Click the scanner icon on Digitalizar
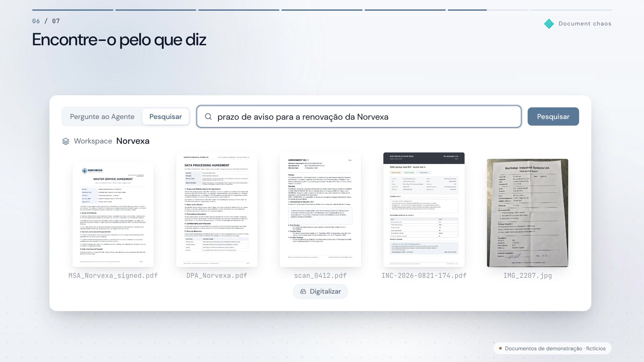 click(x=303, y=292)
